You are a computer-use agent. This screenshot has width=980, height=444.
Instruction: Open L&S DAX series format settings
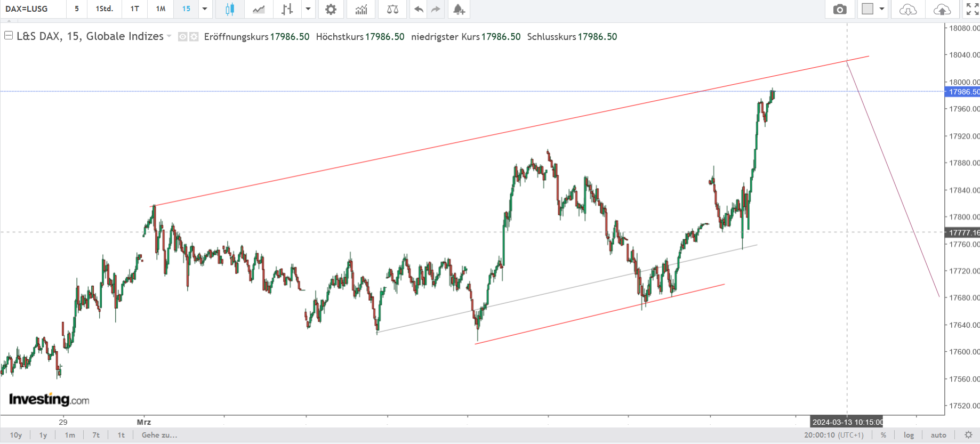194,37
